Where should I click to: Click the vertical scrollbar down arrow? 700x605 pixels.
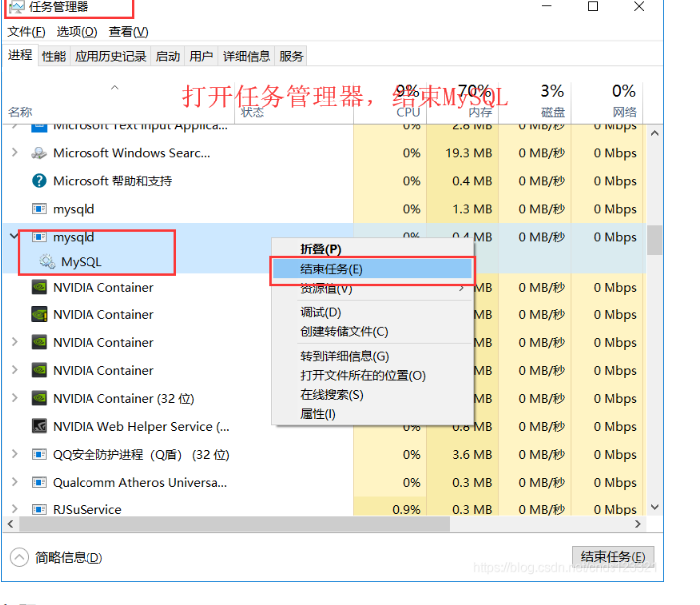coord(655,507)
